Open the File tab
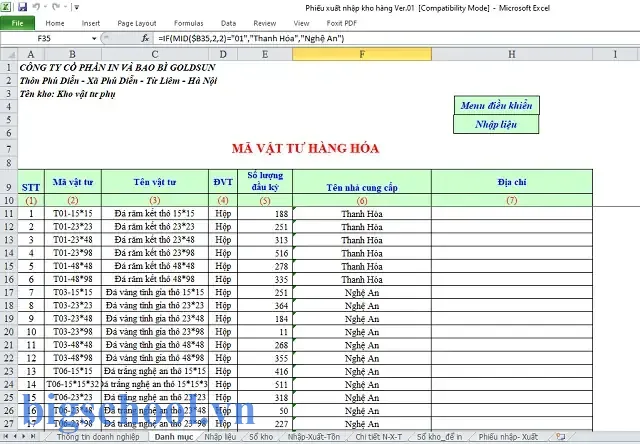 click(17, 23)
